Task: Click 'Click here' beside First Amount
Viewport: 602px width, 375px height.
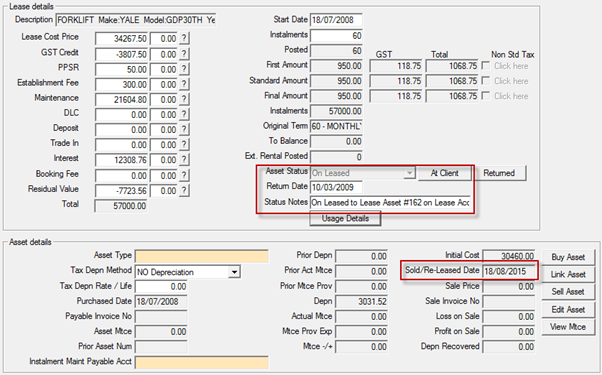Action: (511, 66)
